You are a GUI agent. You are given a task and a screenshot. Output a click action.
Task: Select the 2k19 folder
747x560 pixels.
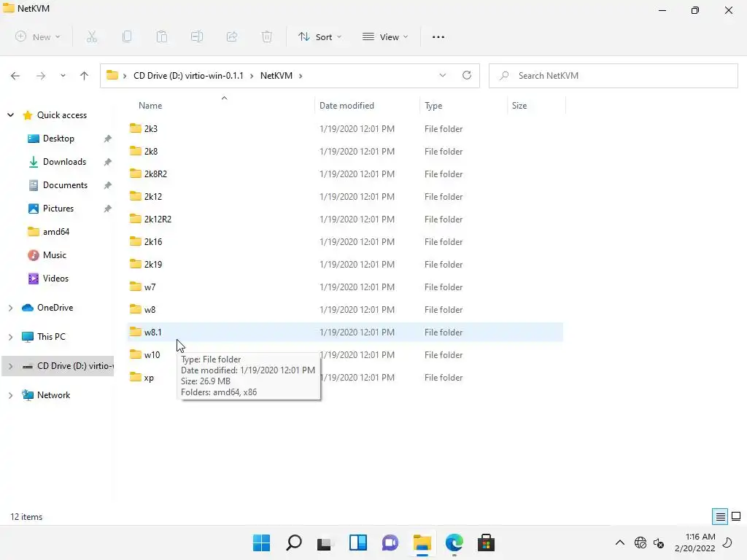345,264
